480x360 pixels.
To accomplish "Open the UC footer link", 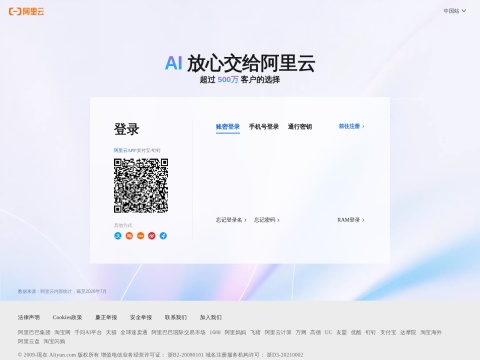I will click(328, 332).
